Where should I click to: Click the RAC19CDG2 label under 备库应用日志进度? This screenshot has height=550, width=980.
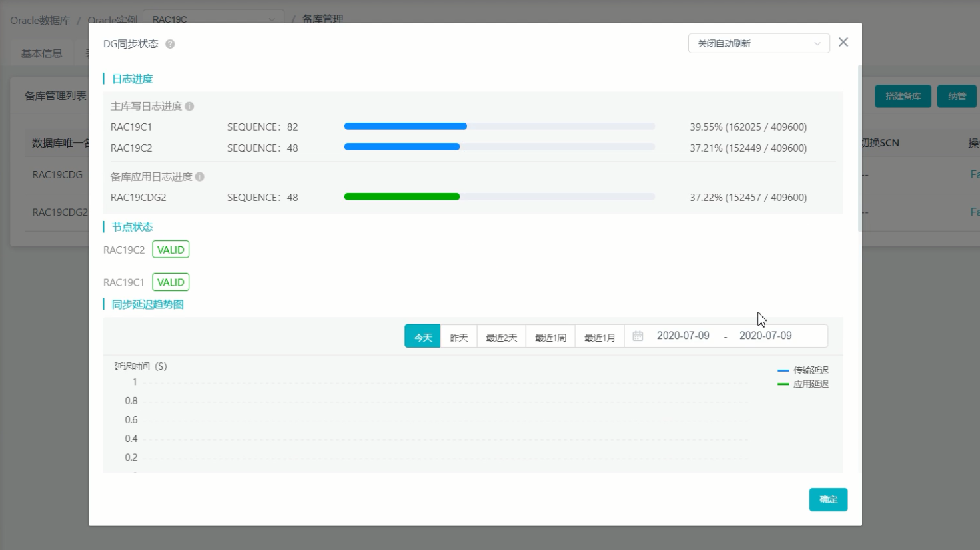pos(139,197)
